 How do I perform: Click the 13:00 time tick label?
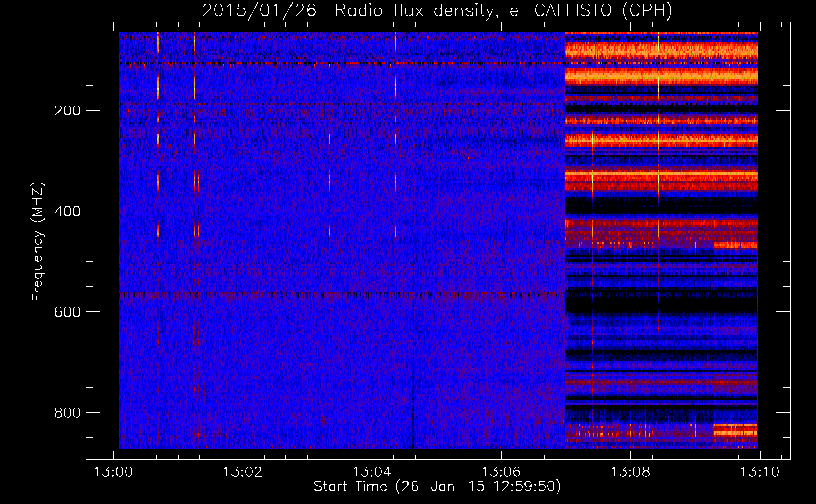[113, 472]
